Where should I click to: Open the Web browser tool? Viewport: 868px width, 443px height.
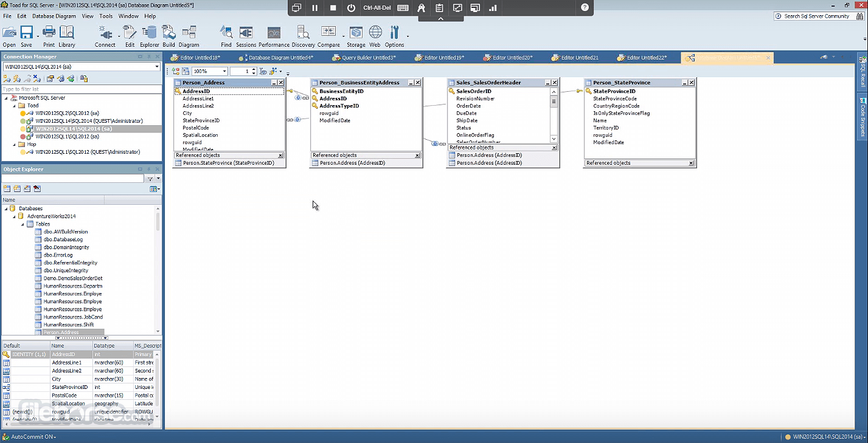tap(375, 36)
